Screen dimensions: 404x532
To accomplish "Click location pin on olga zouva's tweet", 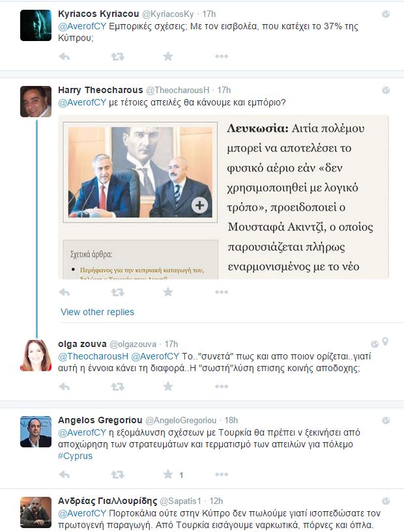I will 385,342.
